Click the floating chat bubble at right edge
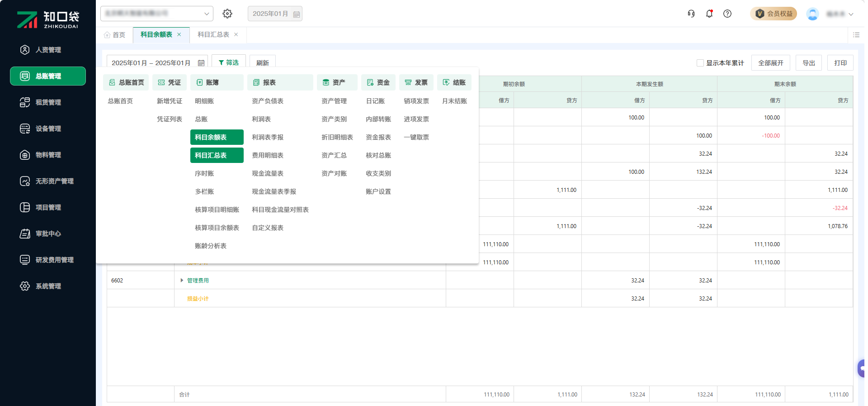 [862, 368]
